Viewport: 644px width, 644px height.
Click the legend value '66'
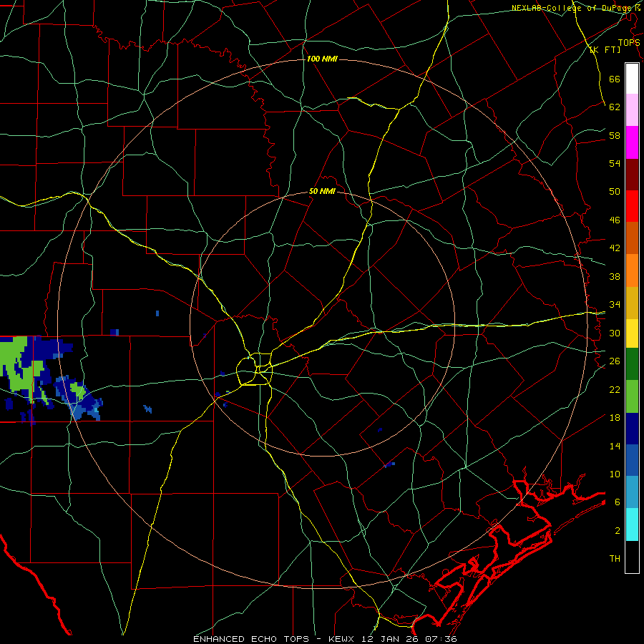615,79
